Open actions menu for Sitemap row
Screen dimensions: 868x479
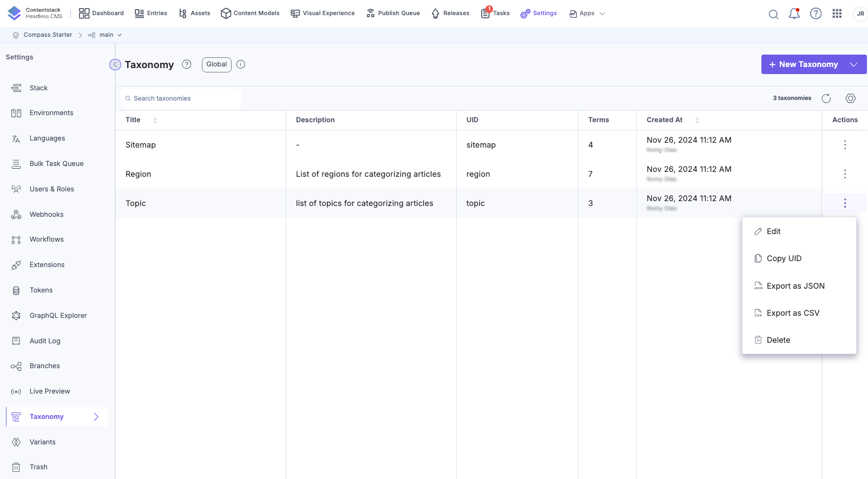tap(845, 145)
